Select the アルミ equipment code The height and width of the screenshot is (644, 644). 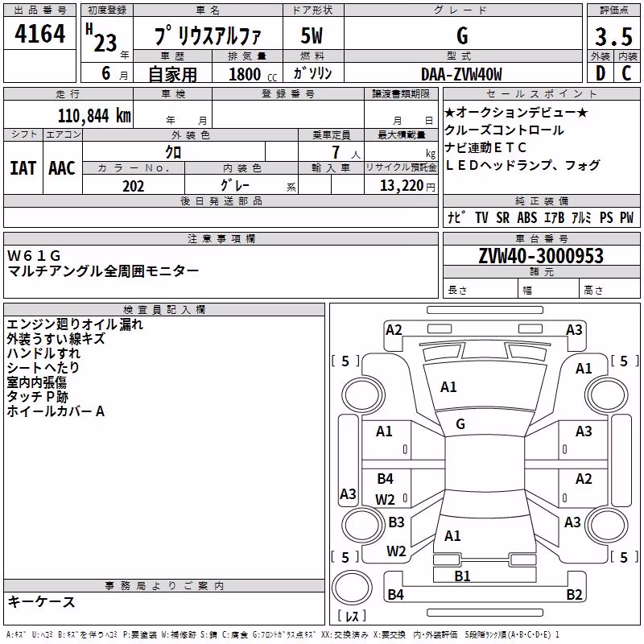(581, 217)
